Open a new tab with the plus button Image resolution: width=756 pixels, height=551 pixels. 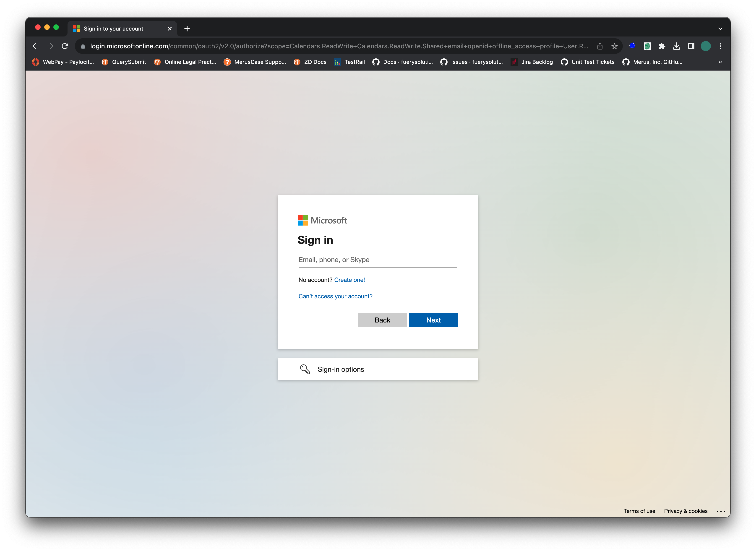[x=187, y=29]
